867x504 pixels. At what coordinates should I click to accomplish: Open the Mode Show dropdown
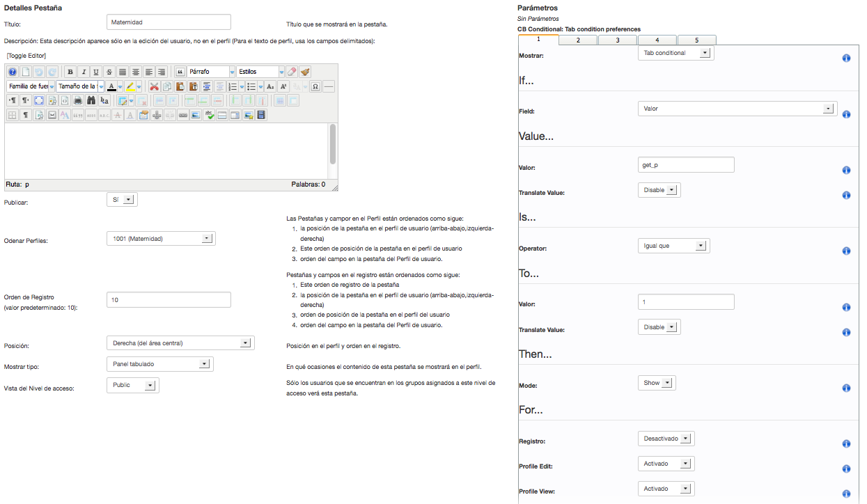[657, 383]
